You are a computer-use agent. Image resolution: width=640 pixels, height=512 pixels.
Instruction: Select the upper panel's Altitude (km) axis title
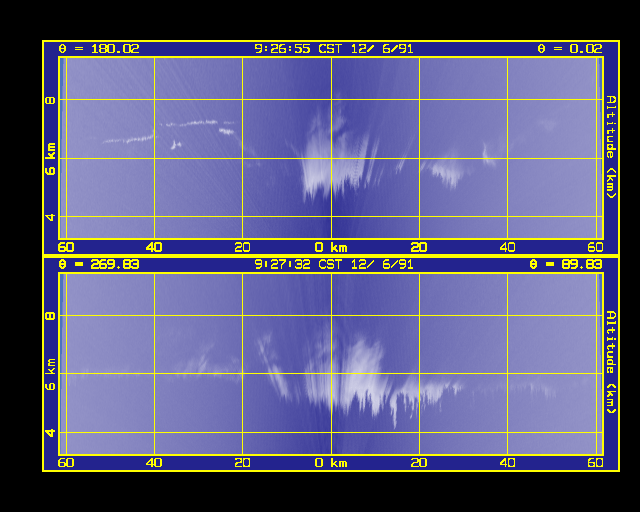point(611,147)
